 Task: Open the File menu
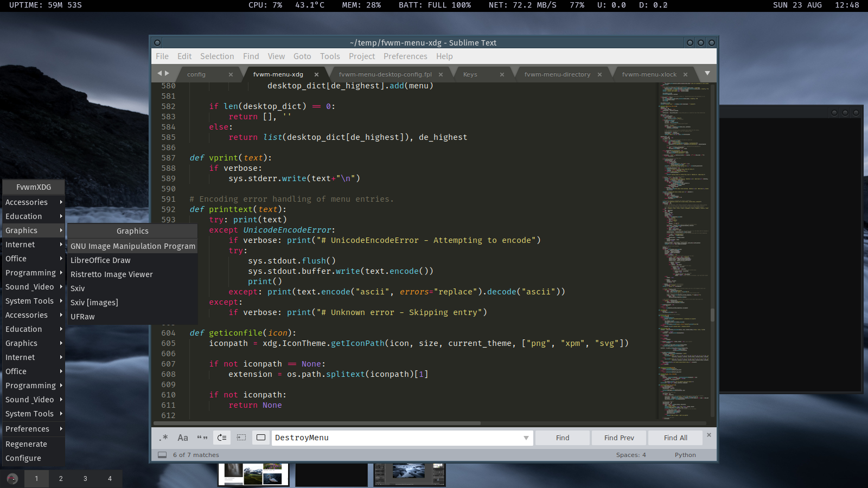pyautogui.click(x=162, y=56)
